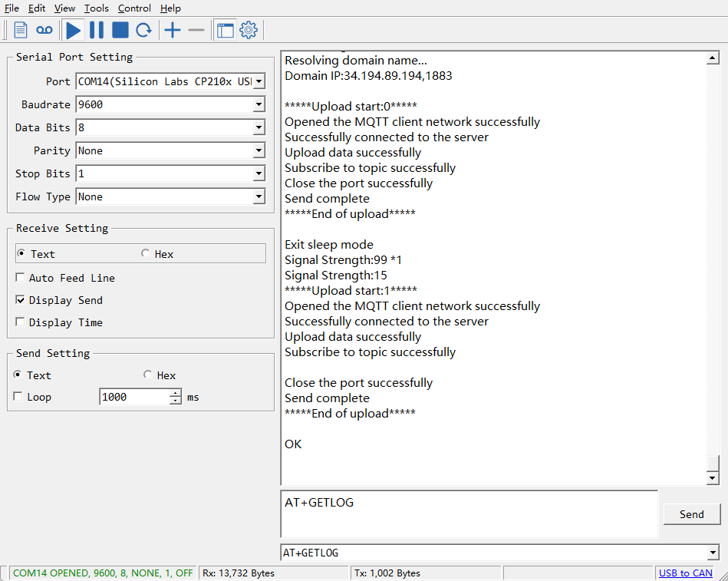Screen dimensions: 728x581
Task: Click the new document icon in toolbar
Action: [x=21, y=30]
